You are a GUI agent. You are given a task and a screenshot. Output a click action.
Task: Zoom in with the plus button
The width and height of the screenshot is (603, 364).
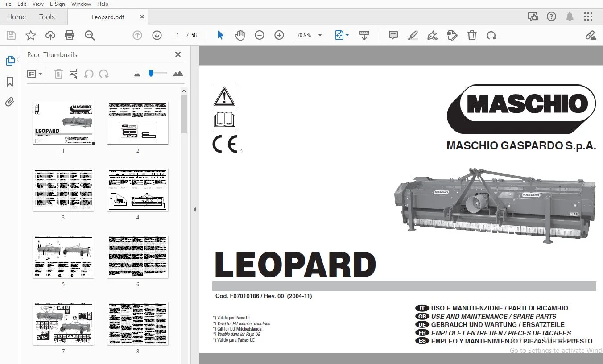[x=279, y=35]
